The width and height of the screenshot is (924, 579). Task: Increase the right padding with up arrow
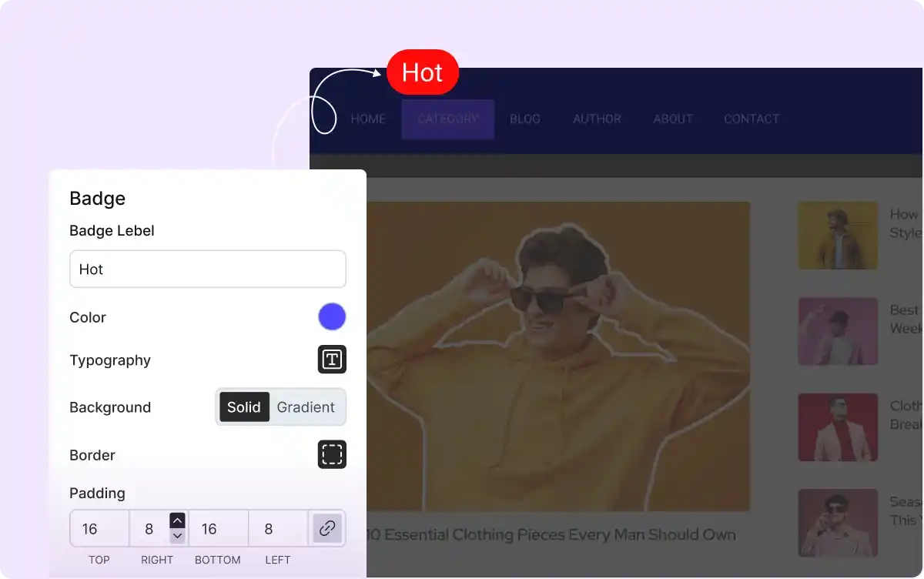pyautogui.click(x=177, y=520)
